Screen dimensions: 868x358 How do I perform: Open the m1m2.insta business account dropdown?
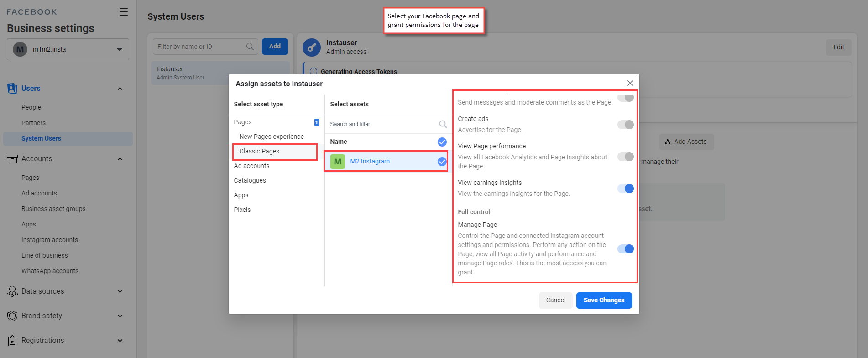tap(68, 49)
